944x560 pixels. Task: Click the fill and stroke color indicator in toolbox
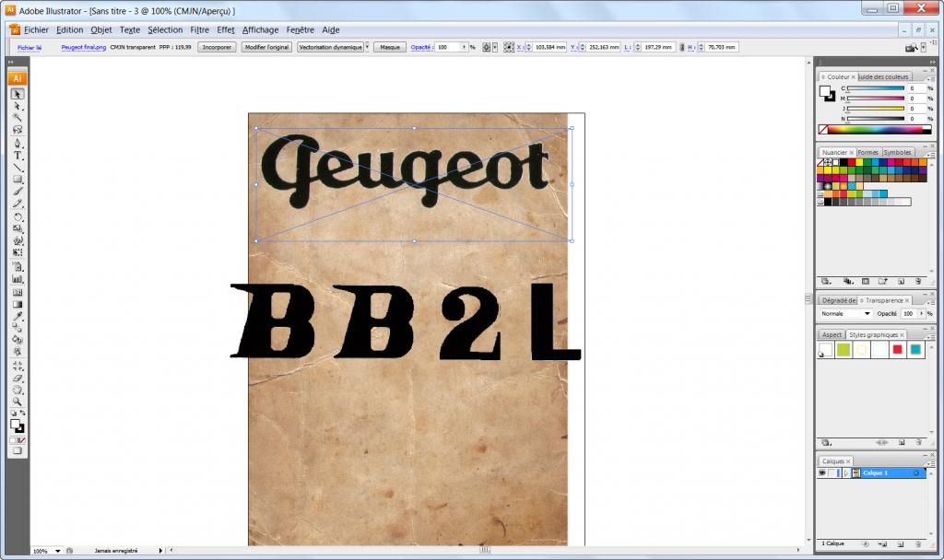coord(18,426)
